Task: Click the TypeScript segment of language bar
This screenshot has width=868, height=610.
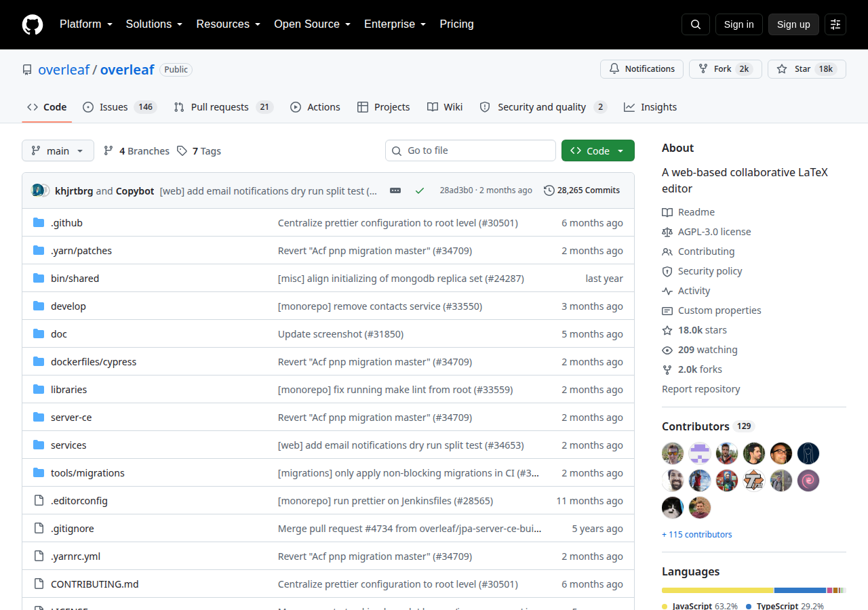Action: tap(800, 590)
